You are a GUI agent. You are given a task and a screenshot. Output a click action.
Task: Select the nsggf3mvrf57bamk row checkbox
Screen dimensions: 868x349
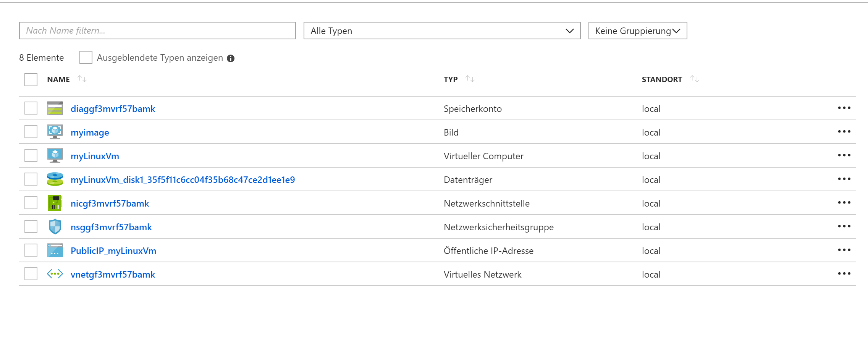click(31, 226)
